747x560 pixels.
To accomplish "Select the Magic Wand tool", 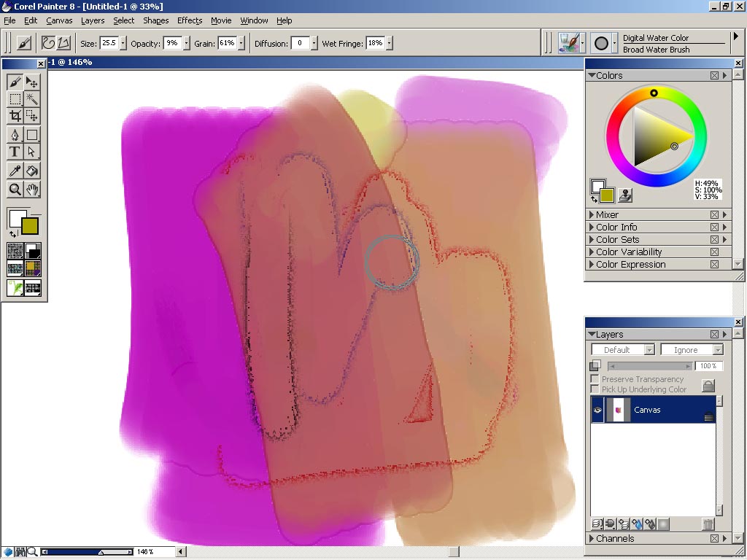I will point(32,98).
